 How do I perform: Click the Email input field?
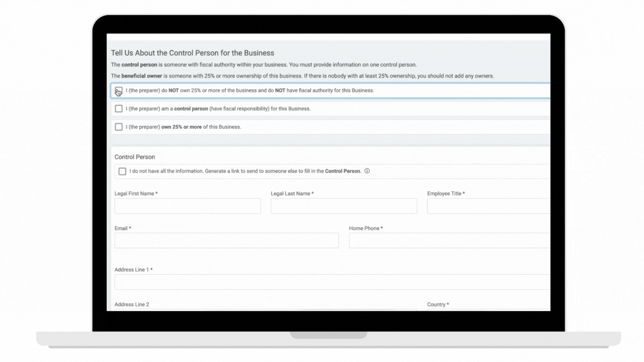tap(226, 240)
